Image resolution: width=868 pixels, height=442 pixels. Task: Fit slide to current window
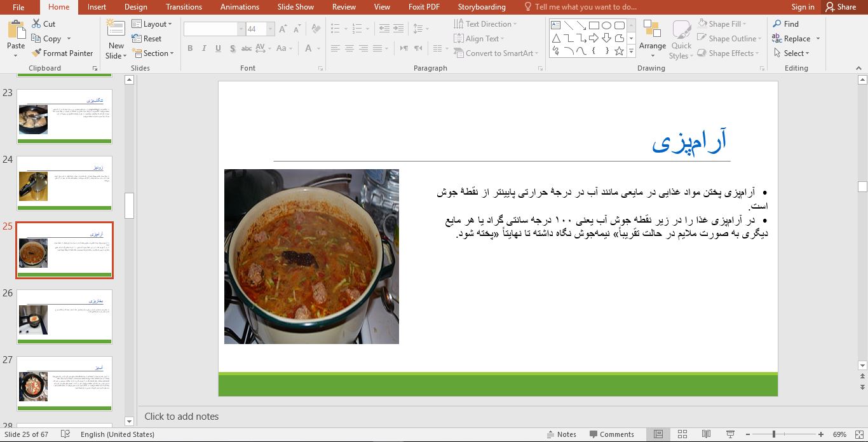click(x=858, y=434)
